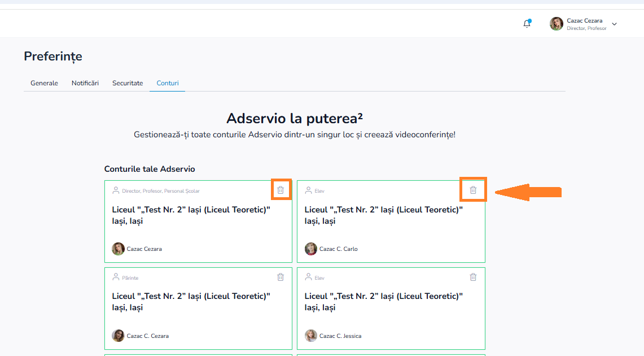Click person icon beside Director, Profesor label
Viewport: 644px width, 356px height.
click(x=116, y=190)
